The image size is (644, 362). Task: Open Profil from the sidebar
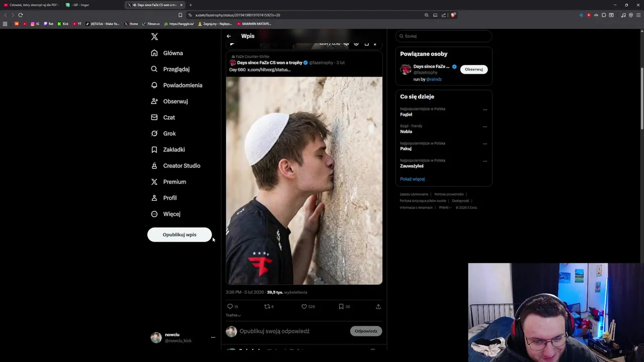tap(164, 198)
